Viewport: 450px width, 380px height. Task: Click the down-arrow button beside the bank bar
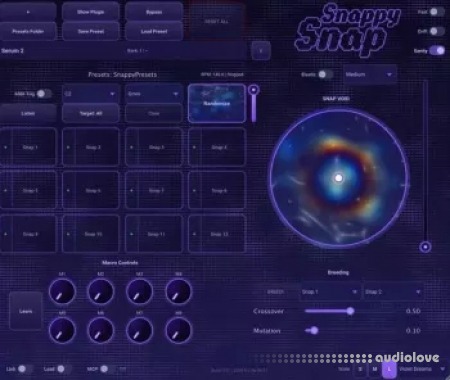pos(261,51)
